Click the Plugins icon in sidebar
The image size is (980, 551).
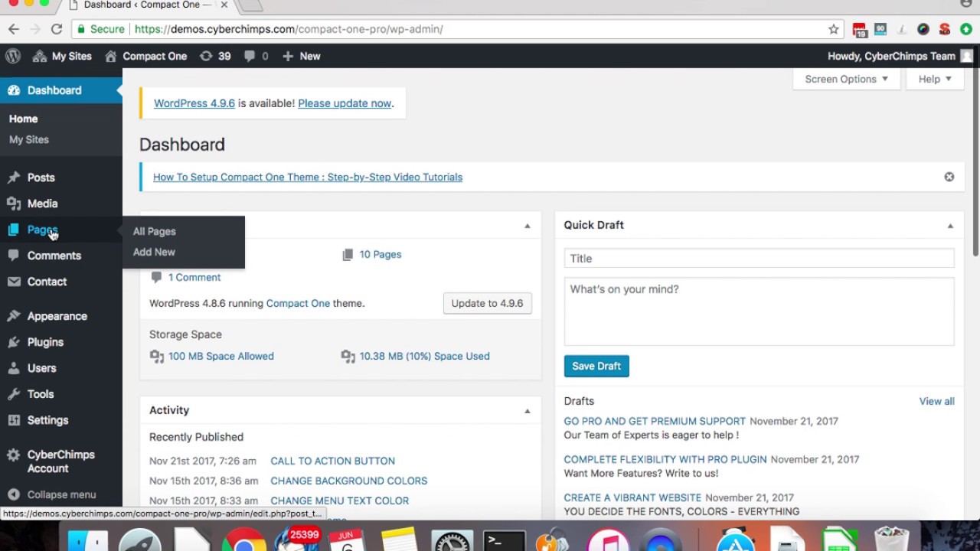point(14,342)
